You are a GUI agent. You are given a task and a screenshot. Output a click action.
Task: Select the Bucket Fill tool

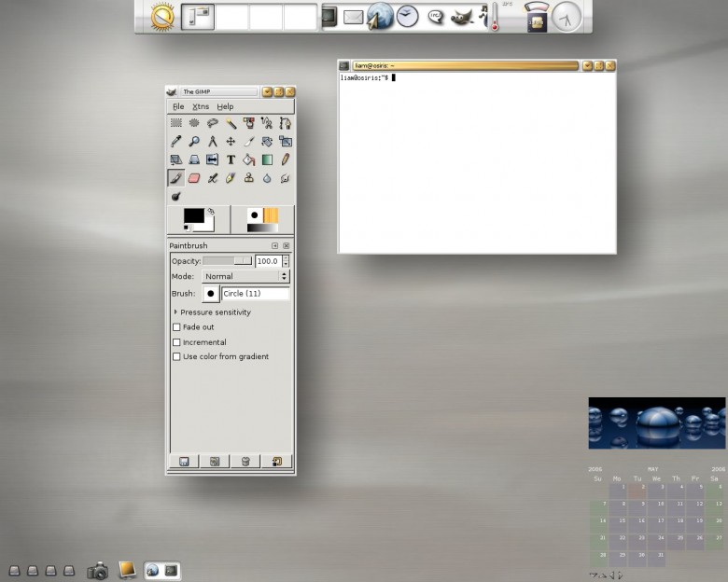click(249, 159)
